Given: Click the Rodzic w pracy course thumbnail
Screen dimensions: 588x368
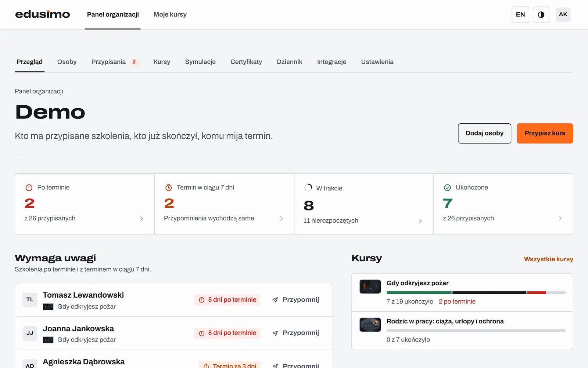Looking at the screenshot, I should click(x=370, y=325).
